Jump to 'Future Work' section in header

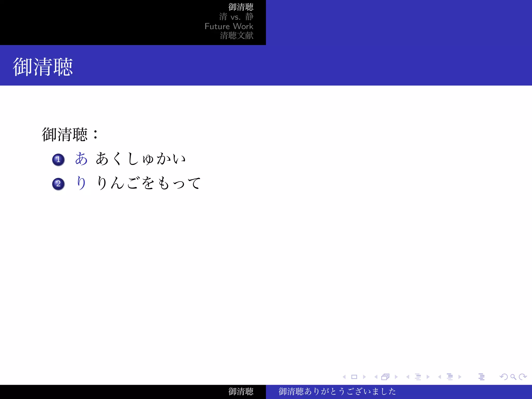pyautogui.click(x=229, y=26)
